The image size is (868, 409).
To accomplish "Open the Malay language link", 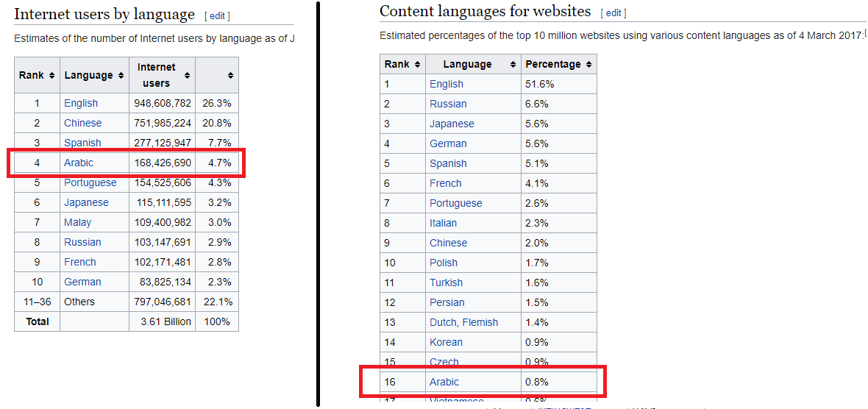I will [x=77, y=222].
